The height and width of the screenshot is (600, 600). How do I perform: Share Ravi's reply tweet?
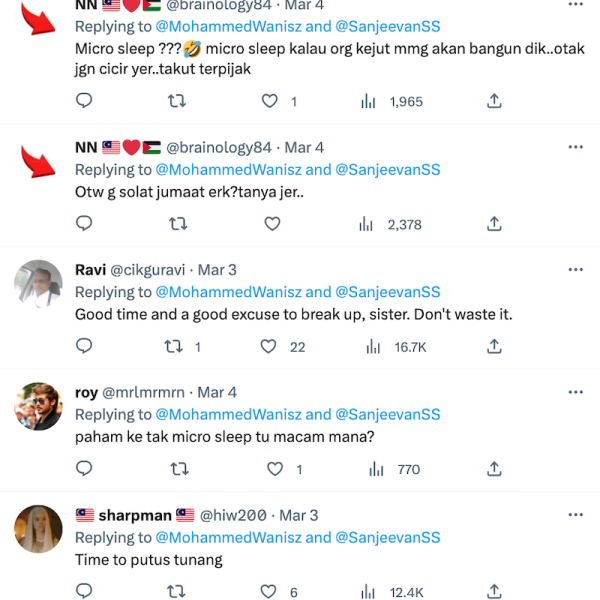coord(494,347)
